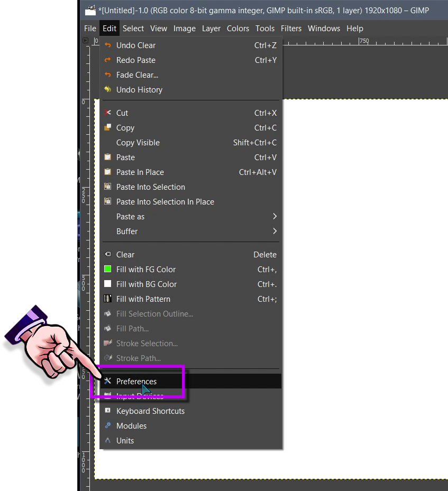This screenshot has height=491, width=448.
Task: Open Modules entry
Action: coord(191,425)
